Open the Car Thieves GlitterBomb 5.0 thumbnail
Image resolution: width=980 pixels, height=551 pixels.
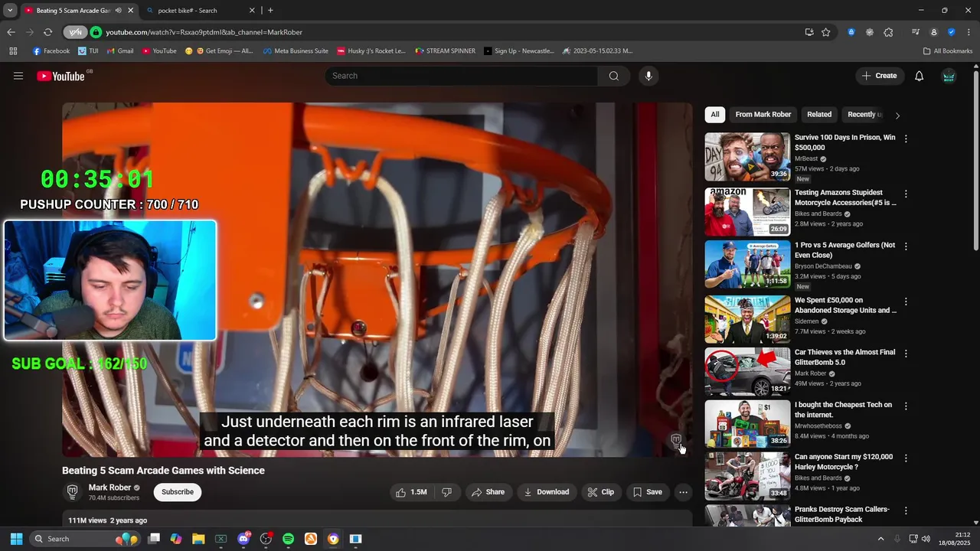tap(747, 371)
